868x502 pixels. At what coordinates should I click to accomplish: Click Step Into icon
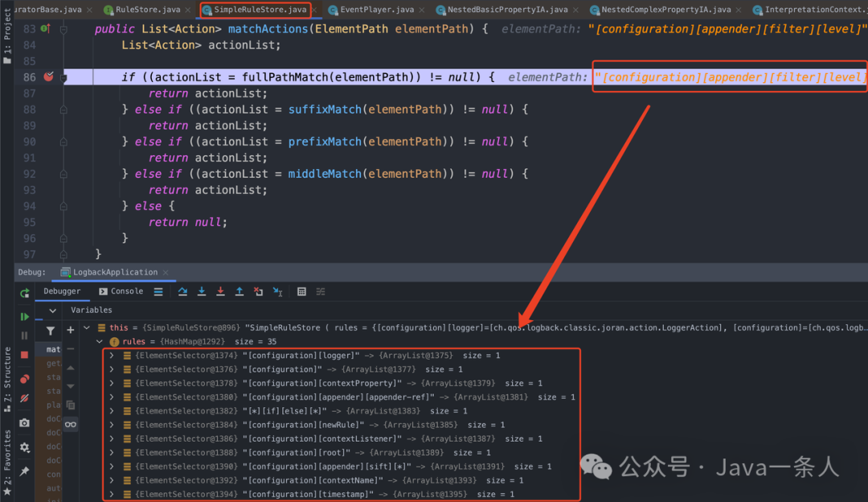[202, 291]
